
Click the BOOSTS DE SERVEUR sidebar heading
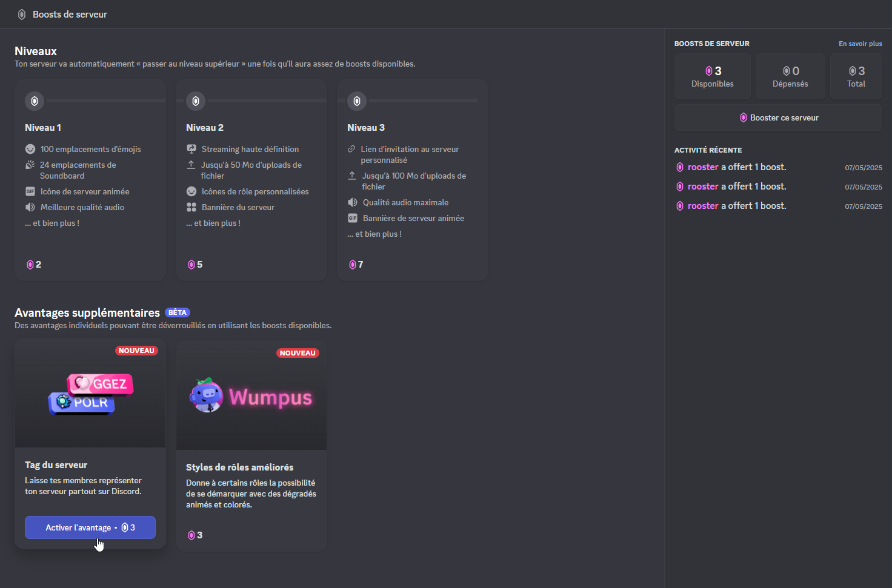(x=712, y=44)
